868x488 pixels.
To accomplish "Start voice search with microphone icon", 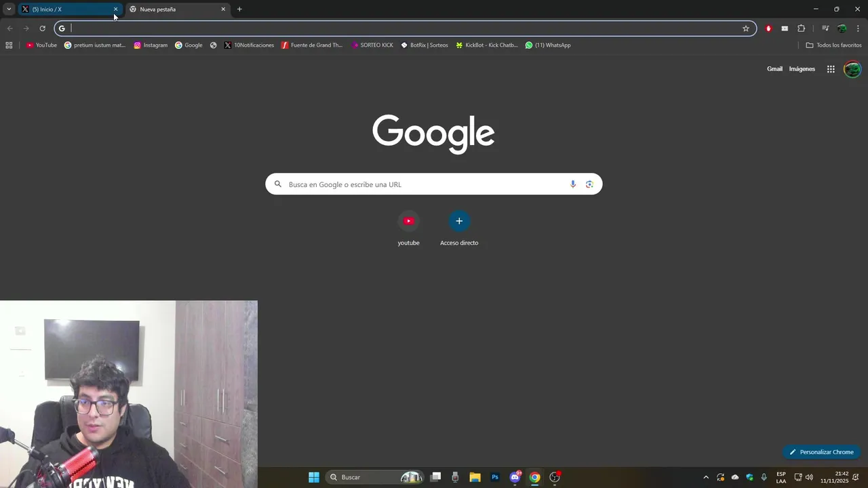I will [x=573, y=184].
